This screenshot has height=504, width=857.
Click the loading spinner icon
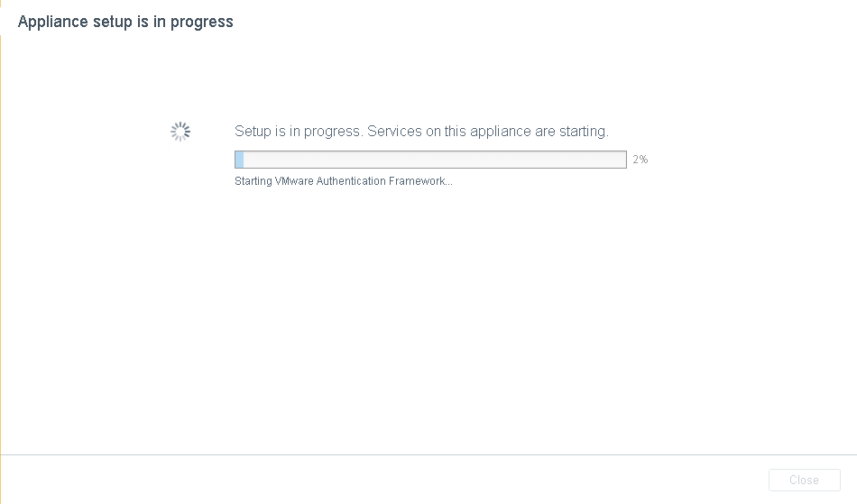[180, 132]
